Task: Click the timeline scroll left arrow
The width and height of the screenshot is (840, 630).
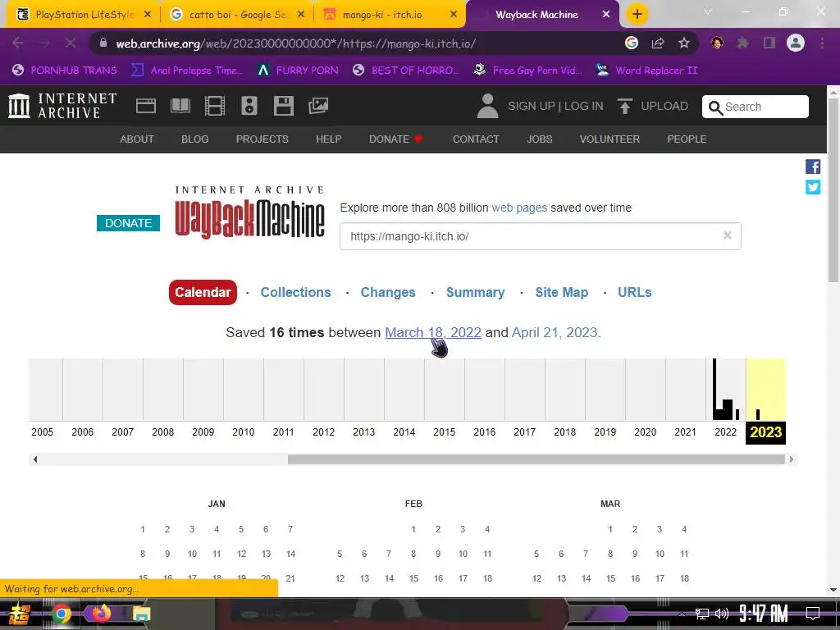Action: [x=34, y=459]
